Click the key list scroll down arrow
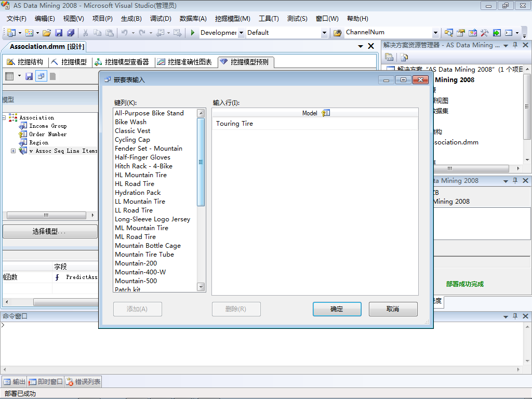This screenshot has width=532, height=399. (x=201, y=287)
